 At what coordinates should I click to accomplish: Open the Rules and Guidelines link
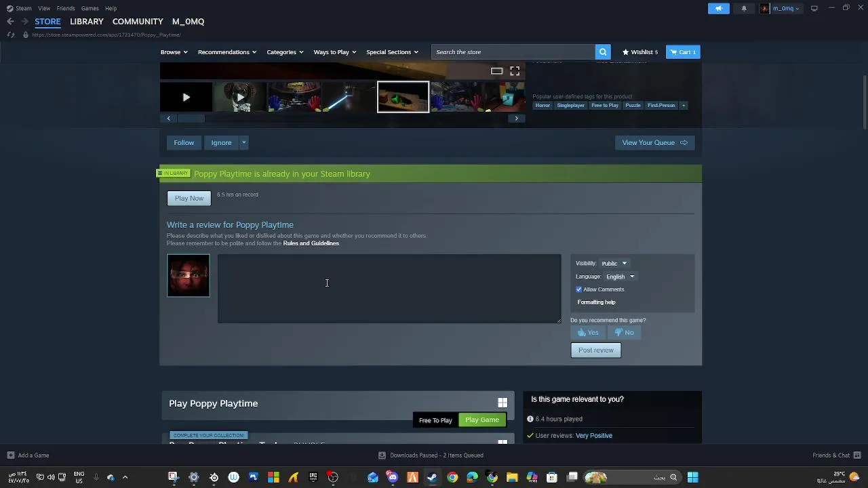(x=311, y=243)
